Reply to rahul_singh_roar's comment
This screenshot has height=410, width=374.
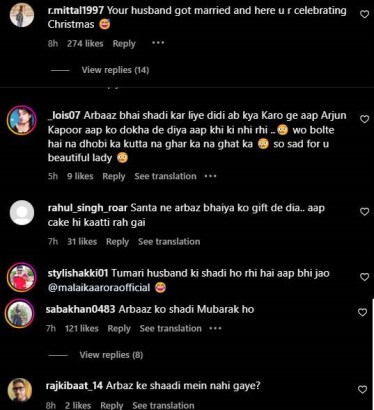point(117,242)
